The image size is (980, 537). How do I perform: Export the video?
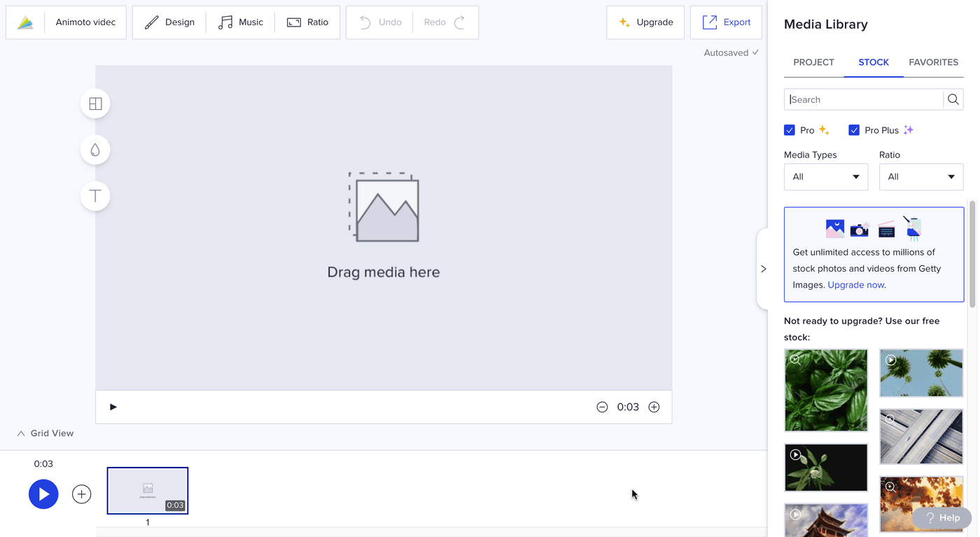726,22
